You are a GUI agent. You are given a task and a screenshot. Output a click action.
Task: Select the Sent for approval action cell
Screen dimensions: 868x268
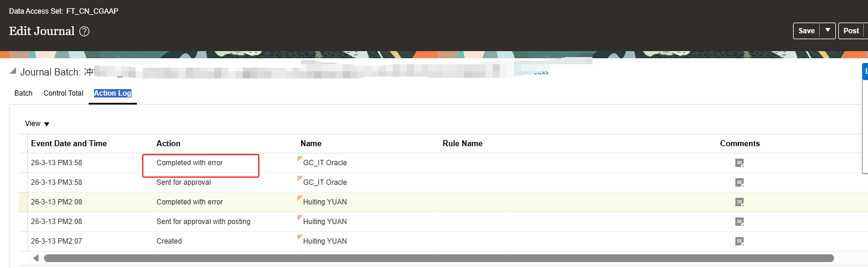[184, 182]
